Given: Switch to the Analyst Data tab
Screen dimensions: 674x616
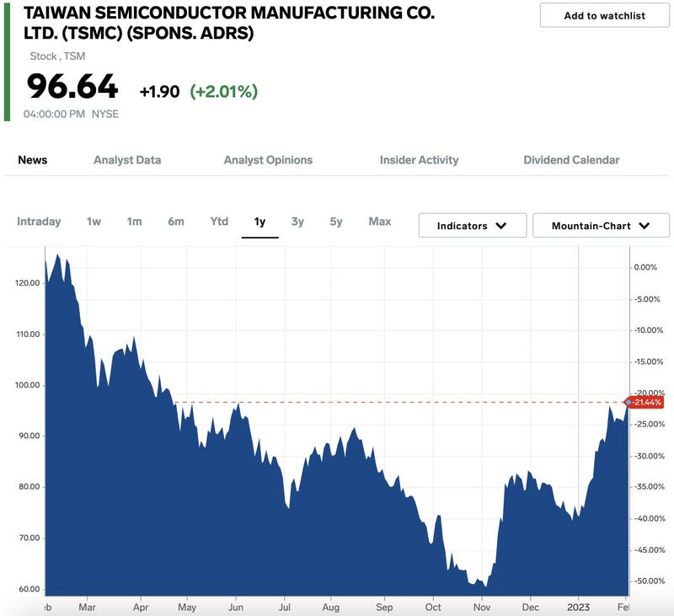Looking at the screenshot, I should [127, 160].
